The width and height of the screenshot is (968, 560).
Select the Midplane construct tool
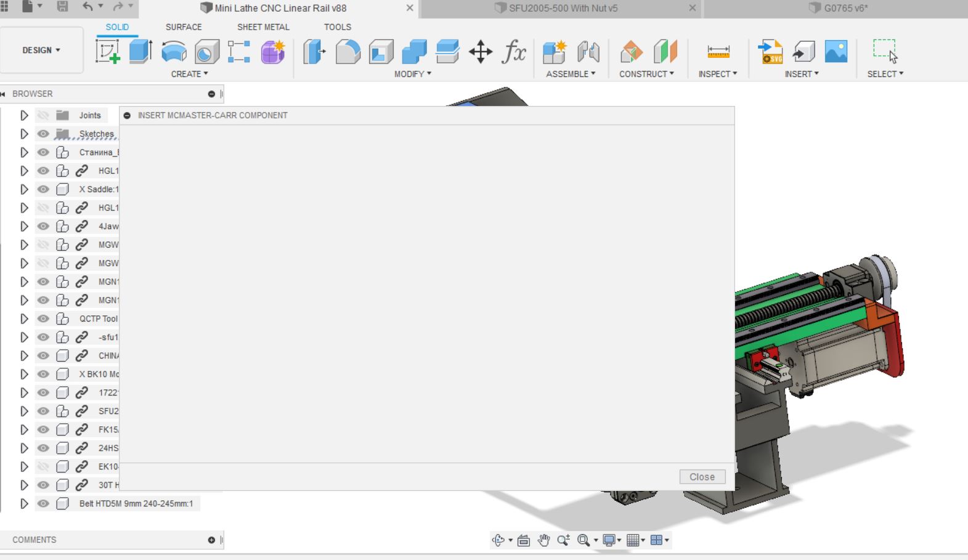(x=665, y=52)
